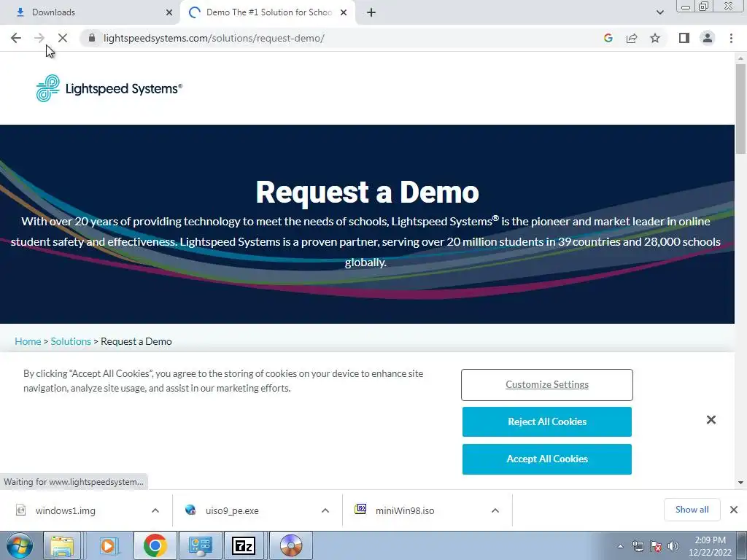Click the Action Center flag icon
Screen dimensions: 747x560
click(656, 546)
